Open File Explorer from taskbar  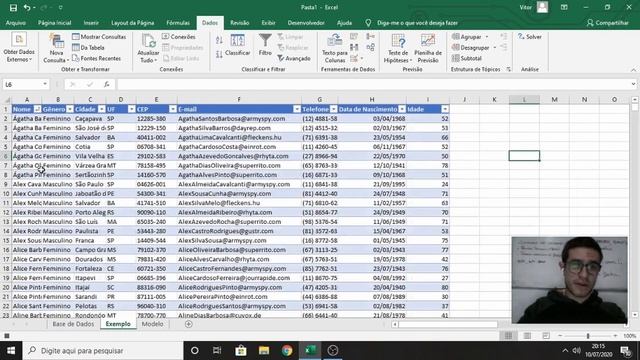(x=264, y=351)
